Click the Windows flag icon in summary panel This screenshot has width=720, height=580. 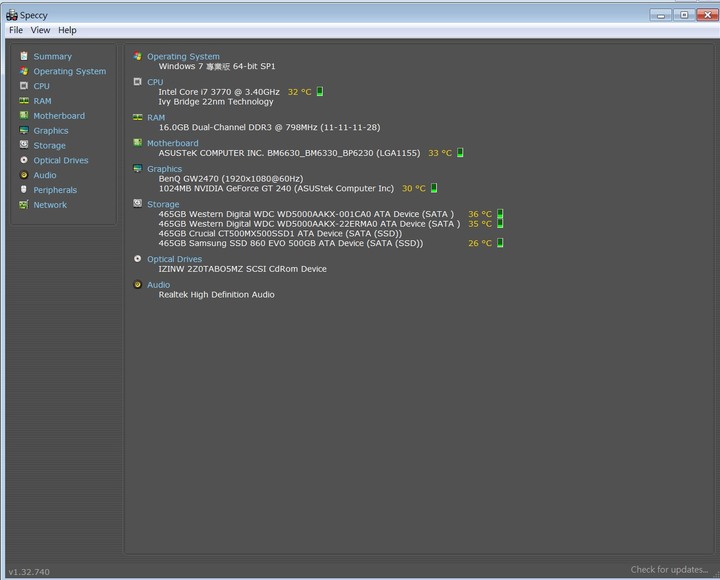(137, 56)
